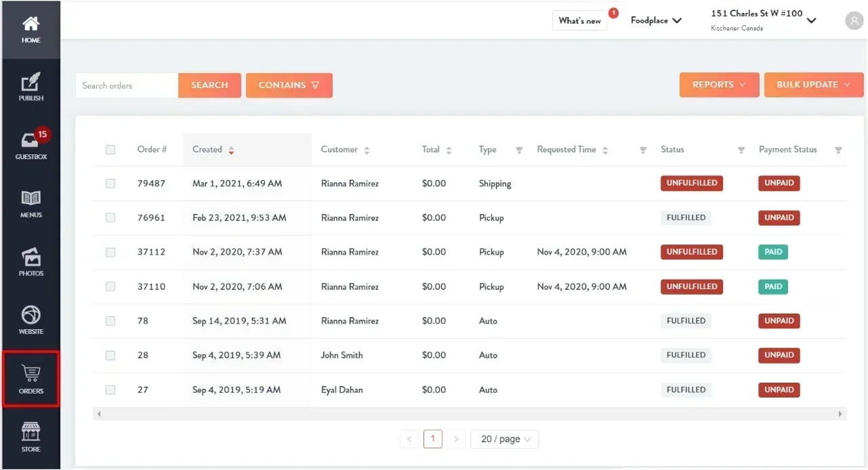Change the 20 / page size dropdown
The height and width of the screenshot is (470, 868).
[505, 439]
